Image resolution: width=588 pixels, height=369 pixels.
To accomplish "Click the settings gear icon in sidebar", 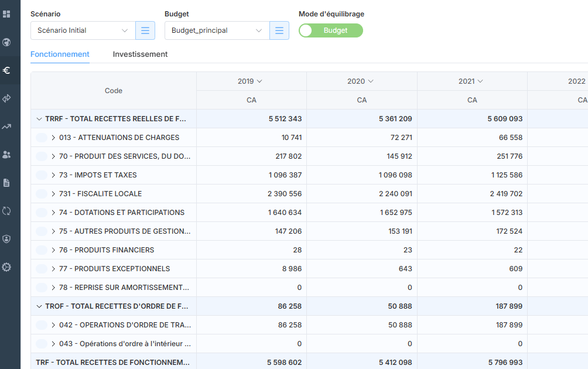I will [6, 267].
